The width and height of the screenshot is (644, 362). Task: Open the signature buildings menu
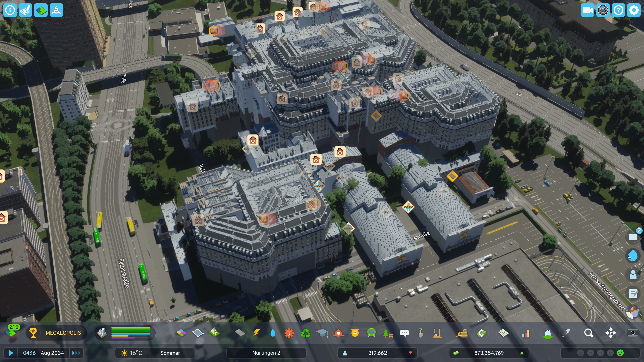click(x=214, y=333)
